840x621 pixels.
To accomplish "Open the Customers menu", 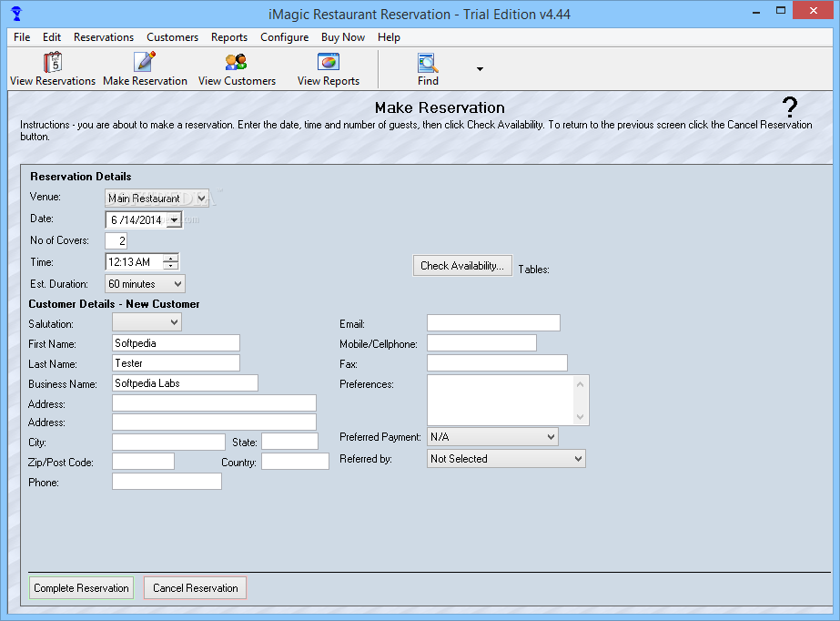I will point(173,37).
